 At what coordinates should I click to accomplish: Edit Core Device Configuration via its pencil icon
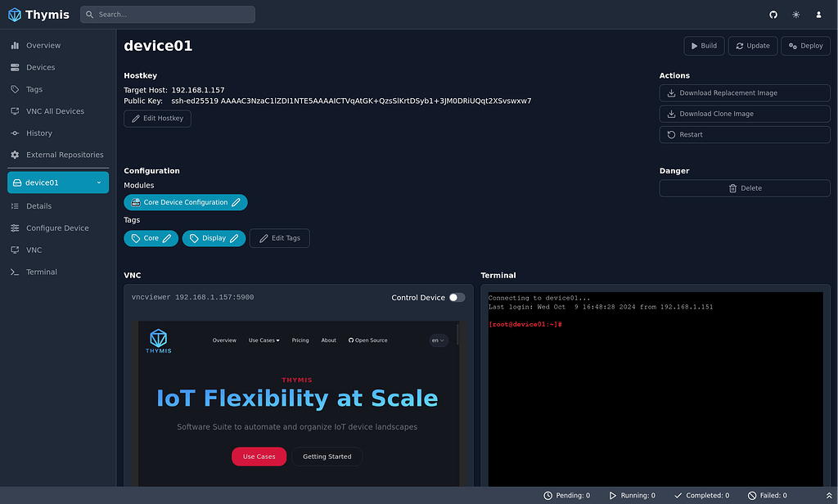click(x=235, y=202)
